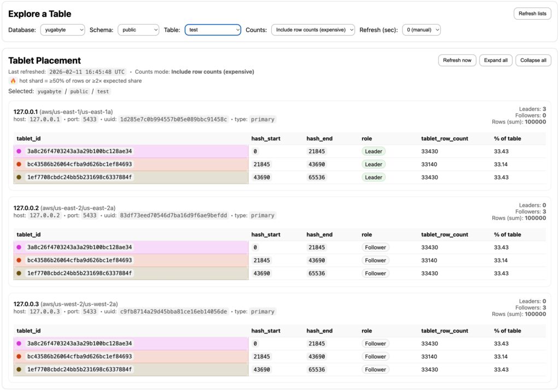Image resolution: width=560 pixels, height=392 pixels.
Task: Click the public chip in the Selected path
Action: tap(79, 91)
